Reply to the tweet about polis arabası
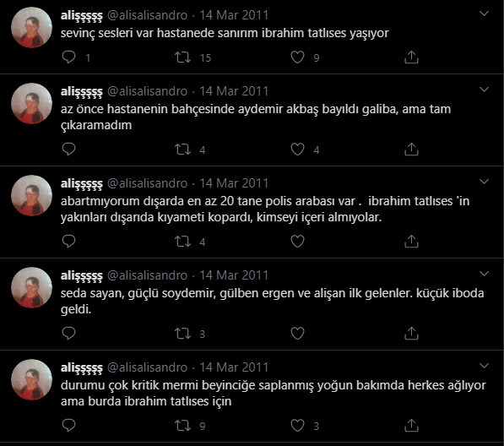 click(x=68, y=242)
